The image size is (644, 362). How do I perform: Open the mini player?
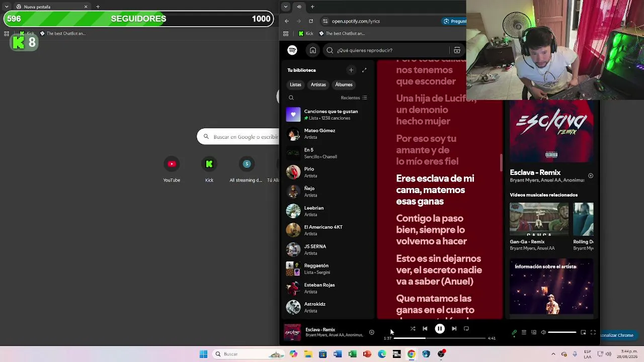click(x=583, y=332)
